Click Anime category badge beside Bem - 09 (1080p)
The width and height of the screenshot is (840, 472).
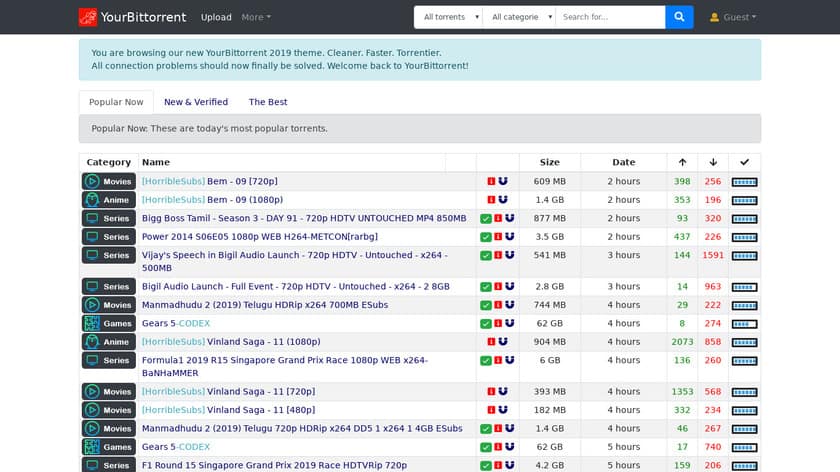coord(109,200)
